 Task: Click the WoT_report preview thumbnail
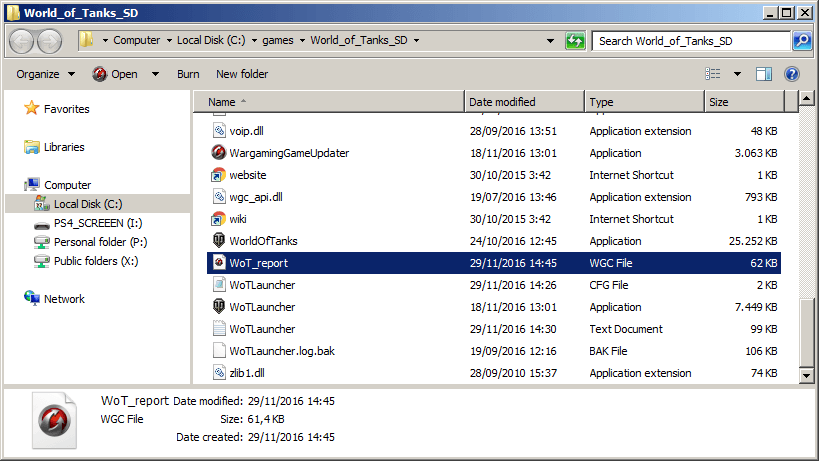54,420
